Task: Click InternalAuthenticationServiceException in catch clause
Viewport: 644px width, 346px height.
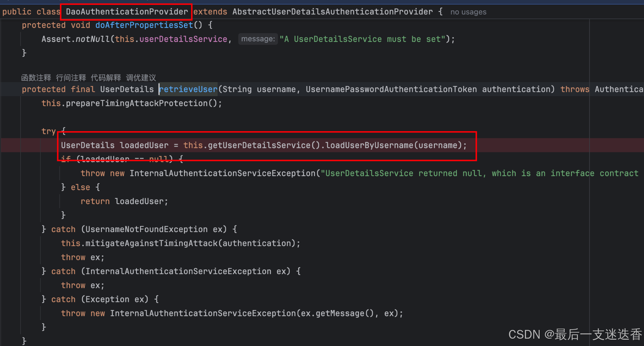Action: (178, 271)
